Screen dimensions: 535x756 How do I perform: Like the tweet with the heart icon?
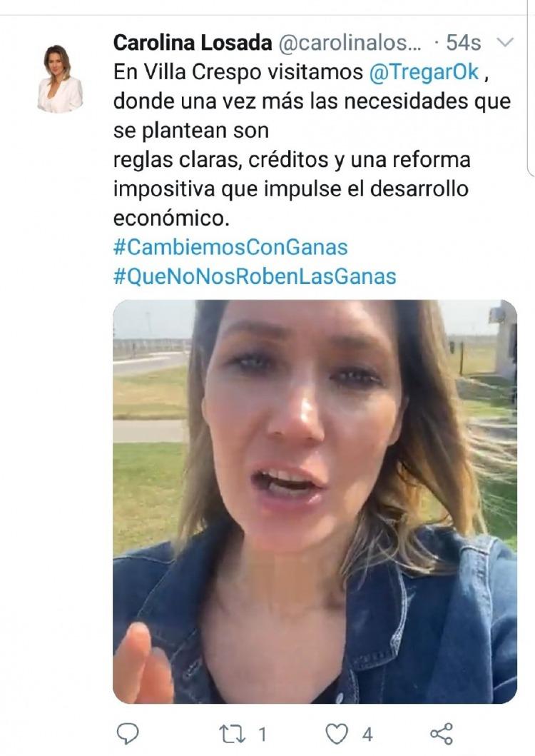click(337, 735)
